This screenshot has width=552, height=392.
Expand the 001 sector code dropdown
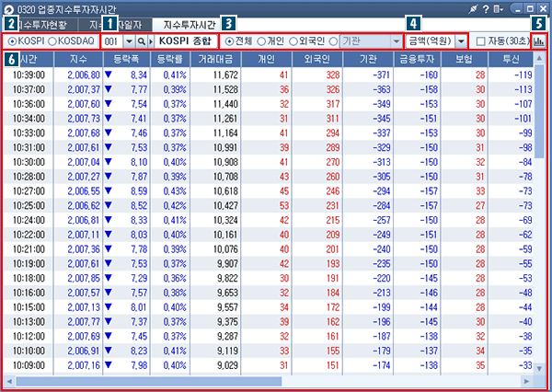coord(128,42)
